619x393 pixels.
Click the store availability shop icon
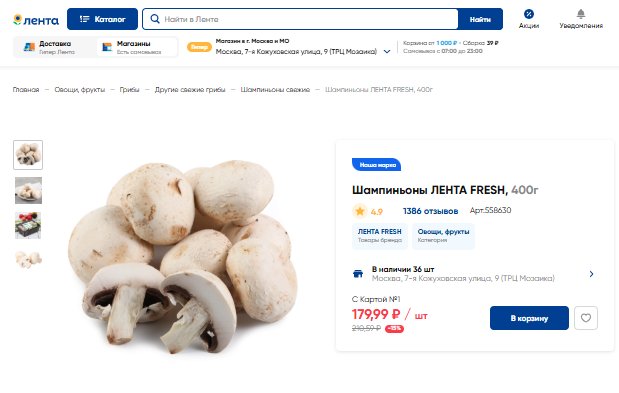coord(358,273)
